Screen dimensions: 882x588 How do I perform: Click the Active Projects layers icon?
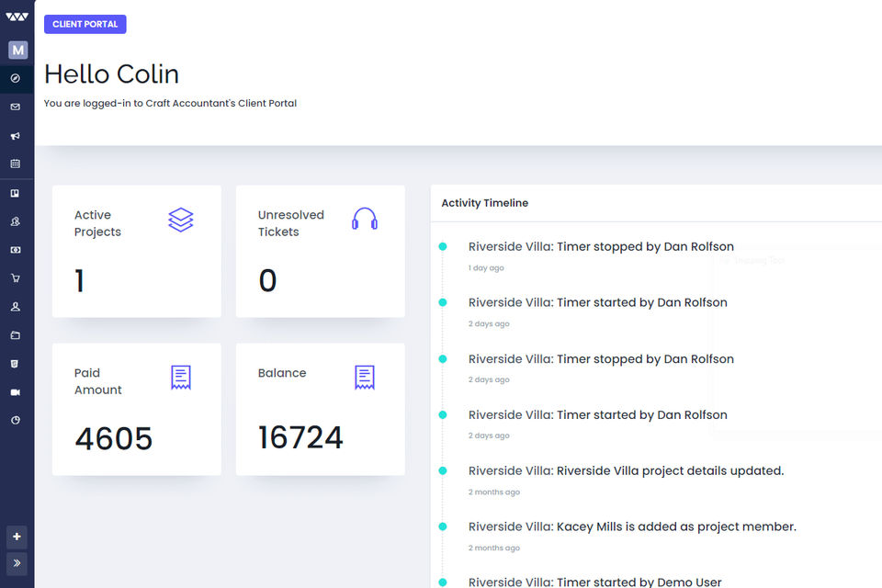pyautogui.click(x=181, y=220)
